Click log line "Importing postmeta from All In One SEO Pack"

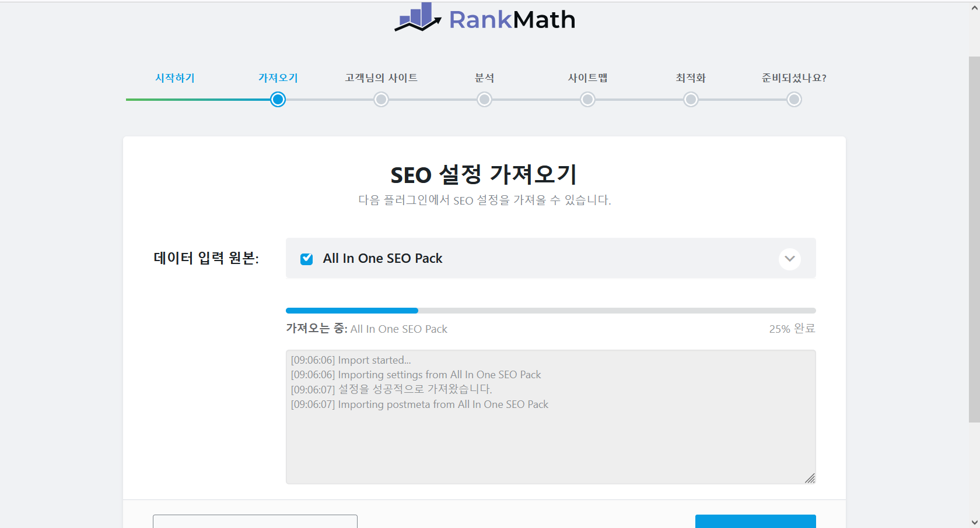coord(419,404)
